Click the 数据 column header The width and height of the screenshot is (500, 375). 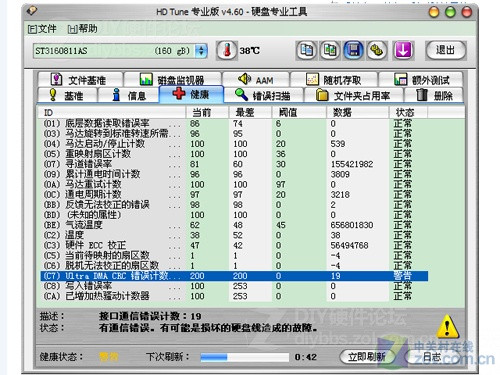(358, 112)
